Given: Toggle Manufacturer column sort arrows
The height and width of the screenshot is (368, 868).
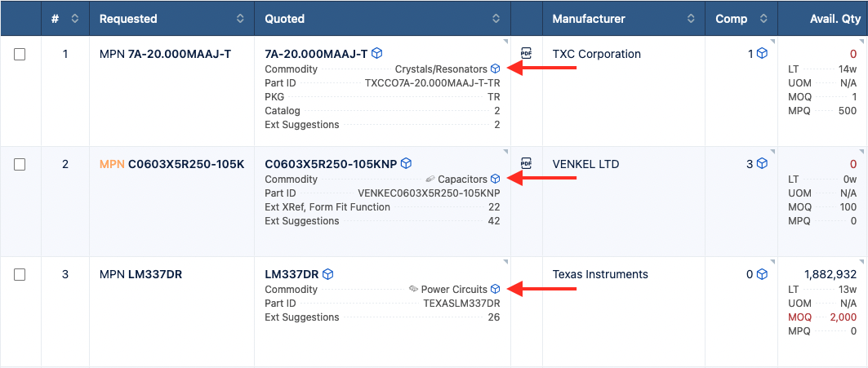Looking at the screenshot, I should pos(691,19).
